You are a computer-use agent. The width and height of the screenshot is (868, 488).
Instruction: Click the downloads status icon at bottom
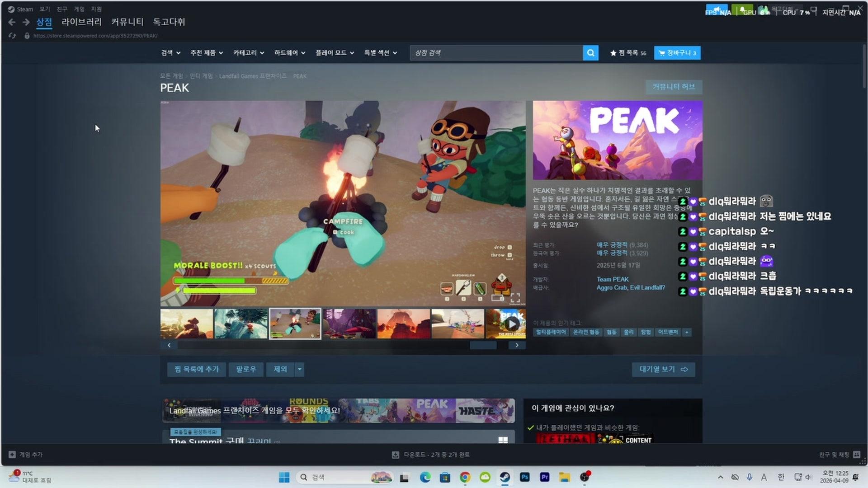click(x=395, y=455)
